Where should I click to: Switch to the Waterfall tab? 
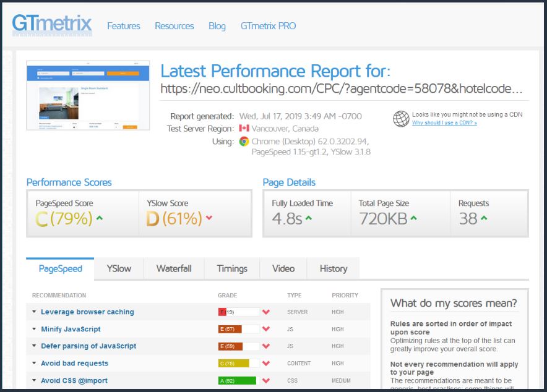click(174, 269)
